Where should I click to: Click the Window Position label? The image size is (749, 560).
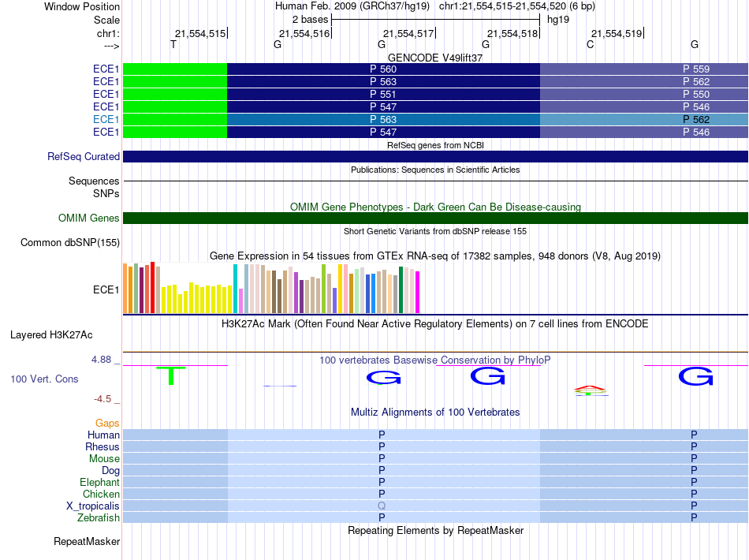coord(82,6)
